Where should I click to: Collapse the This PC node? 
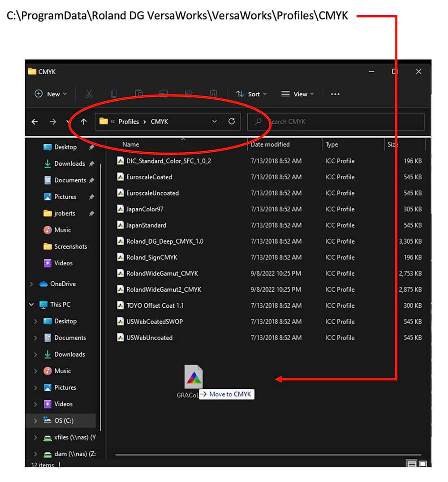coord(31,305)
